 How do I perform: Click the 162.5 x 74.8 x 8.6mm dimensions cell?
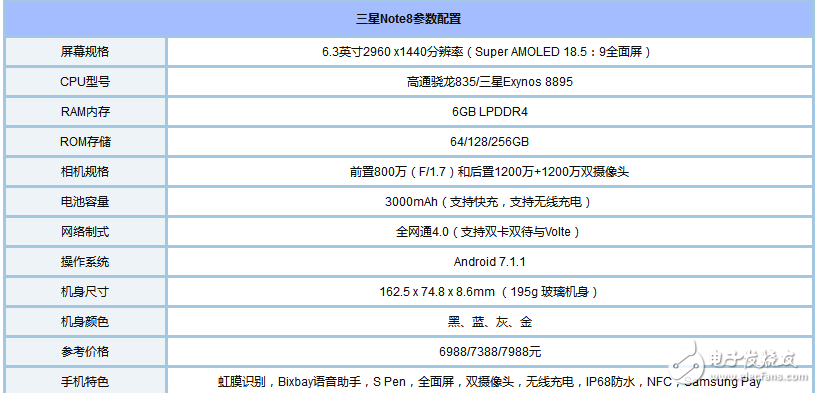click(489, 291)
